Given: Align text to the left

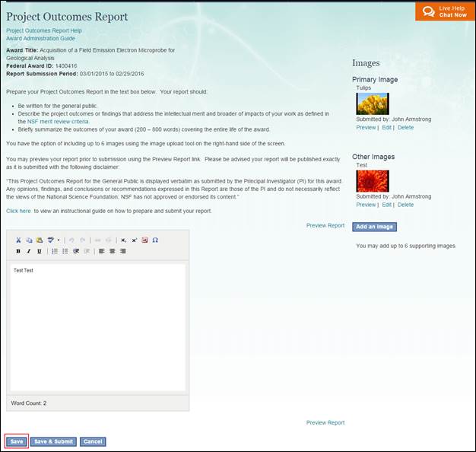Looking at the screenshot, I should (x=102, y=251).
